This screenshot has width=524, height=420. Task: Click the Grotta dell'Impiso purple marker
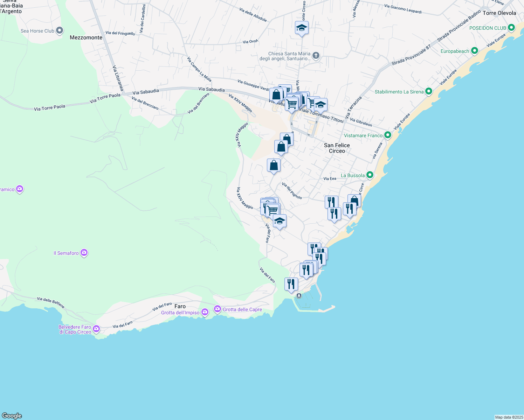[205, 312]
